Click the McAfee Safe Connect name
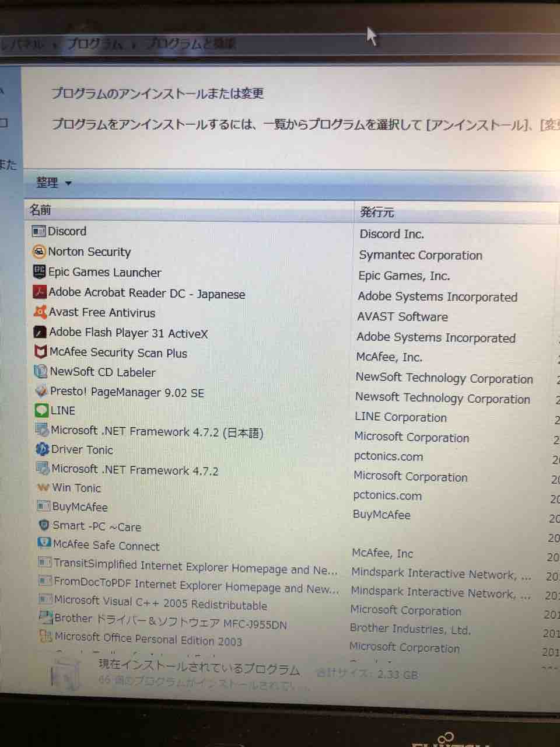Viewport: 560px width, 747px height. click(x=106, y=546)
